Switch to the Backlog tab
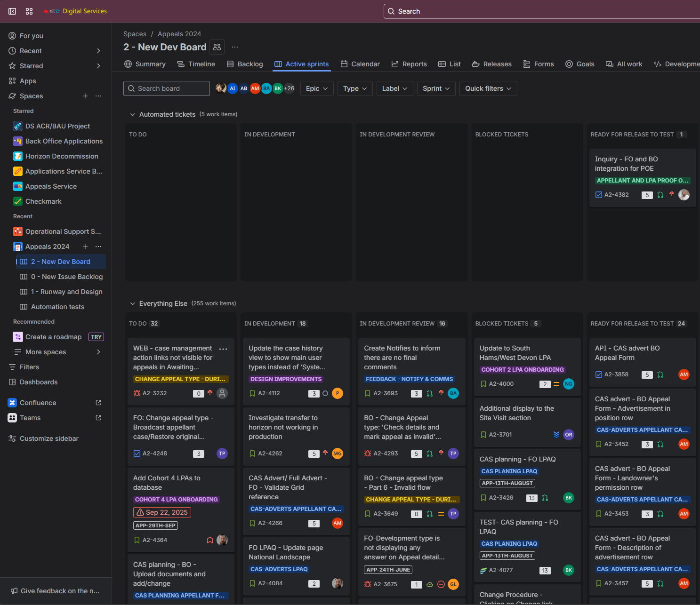This screenshot has width=700, height=605. pos(245,64)
